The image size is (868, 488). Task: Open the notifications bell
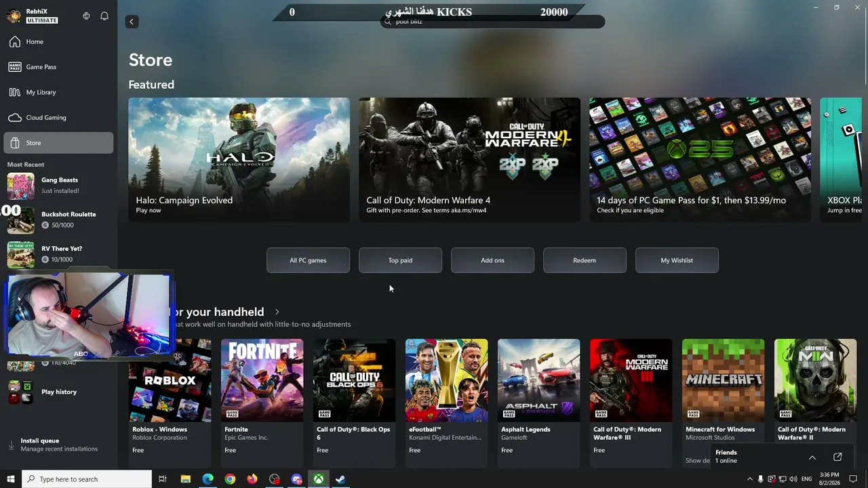(104, 16)
